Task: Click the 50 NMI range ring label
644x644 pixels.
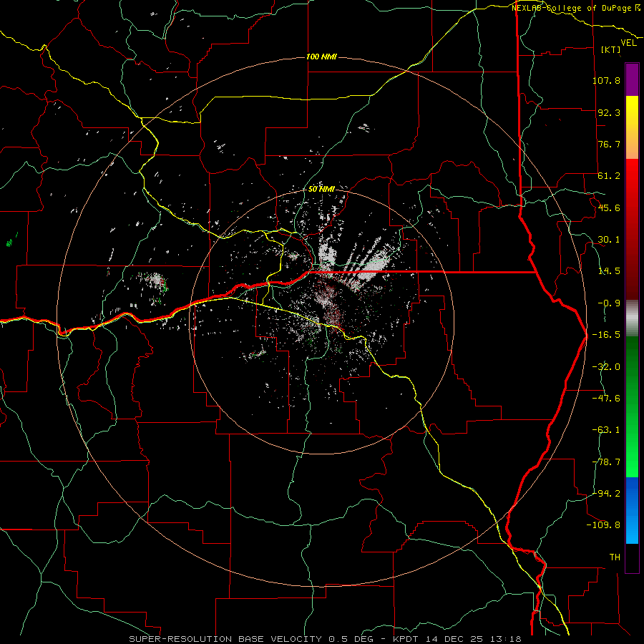Action: [x=321, y=189]
